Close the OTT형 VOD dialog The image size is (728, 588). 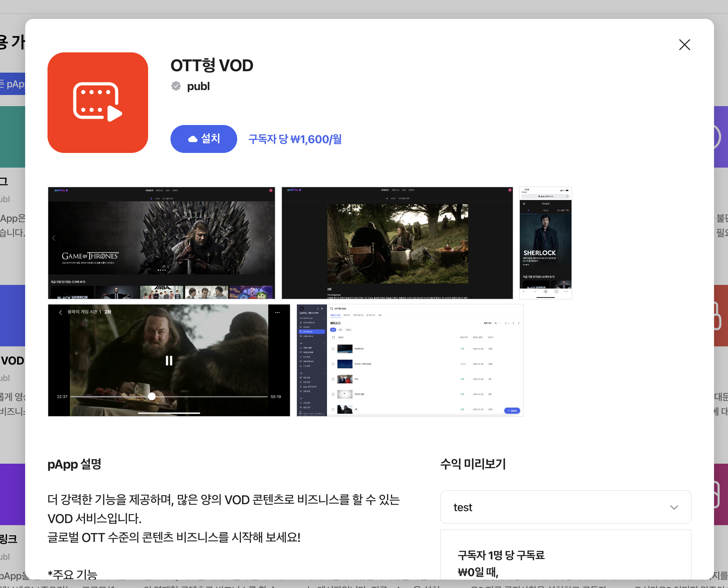[x=684, y=45]
